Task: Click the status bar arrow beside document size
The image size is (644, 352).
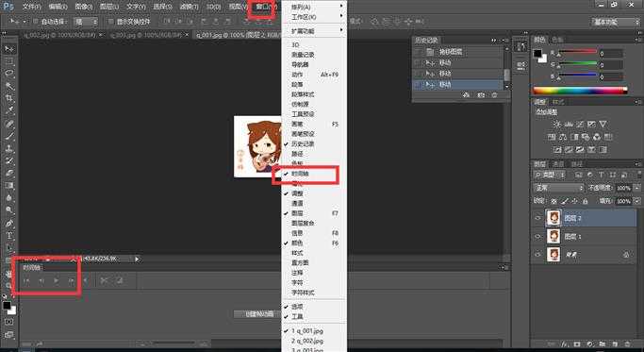Action: 137,259
